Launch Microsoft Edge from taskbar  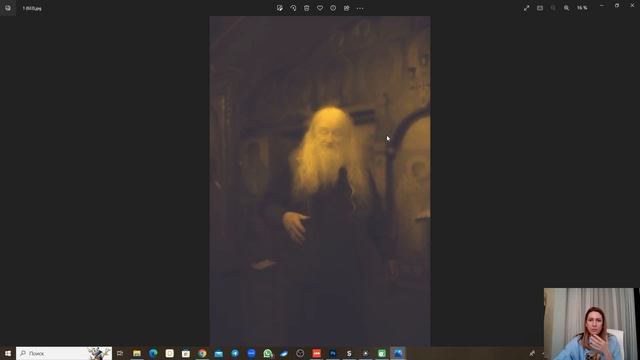[153, 353]
